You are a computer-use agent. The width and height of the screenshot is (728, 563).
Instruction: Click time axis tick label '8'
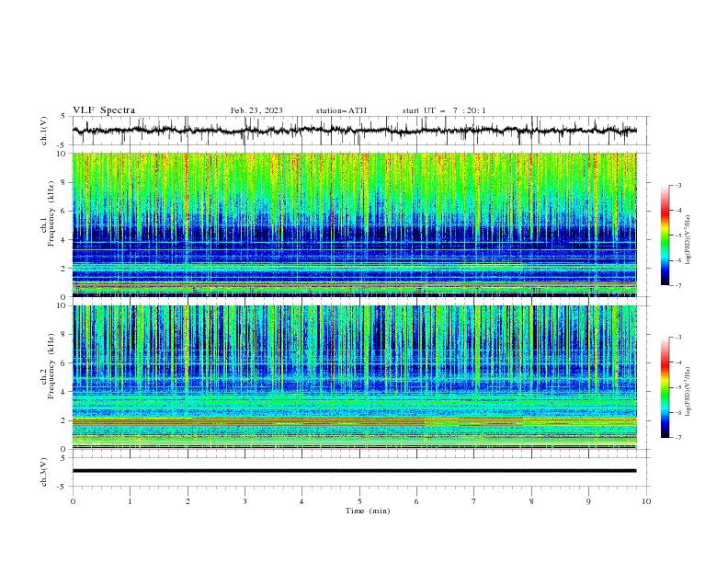531,501
